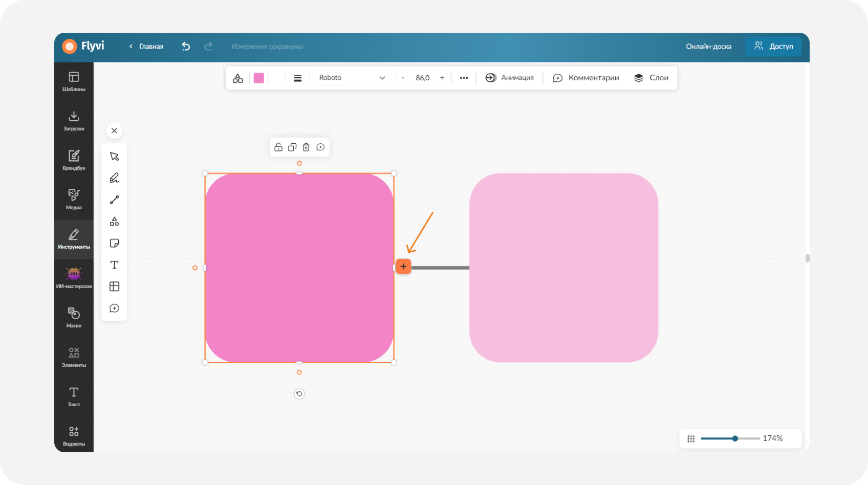Expand the Roboto font dropdown

(352, 78)
